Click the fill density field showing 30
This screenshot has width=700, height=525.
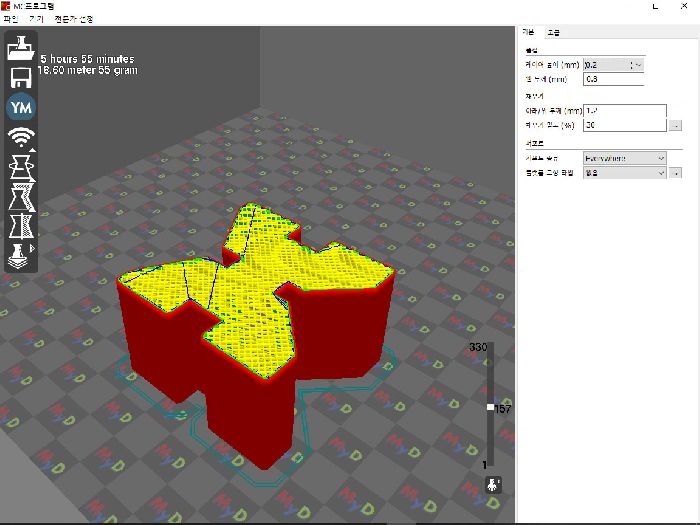[624, 125]
